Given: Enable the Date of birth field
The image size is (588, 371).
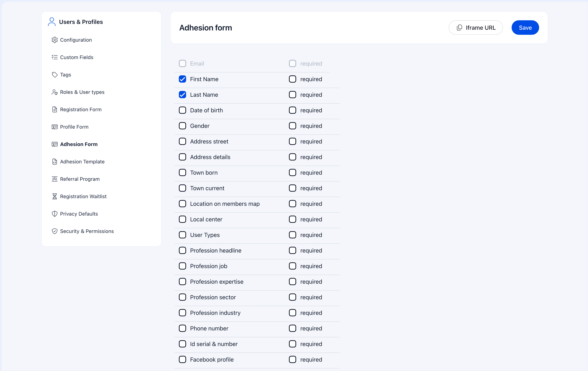Looking at the screenshot, I should tap(182, 110).
